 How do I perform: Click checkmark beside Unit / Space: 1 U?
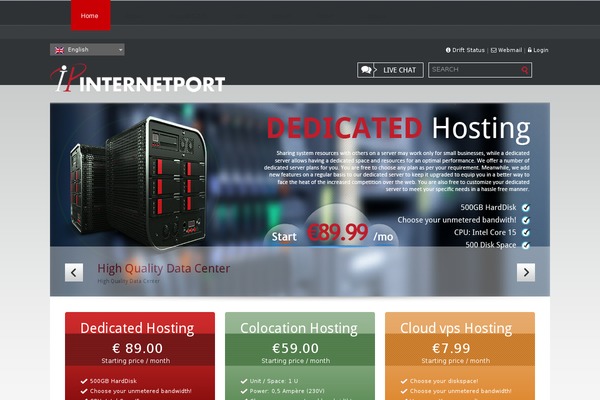[244, 381]
